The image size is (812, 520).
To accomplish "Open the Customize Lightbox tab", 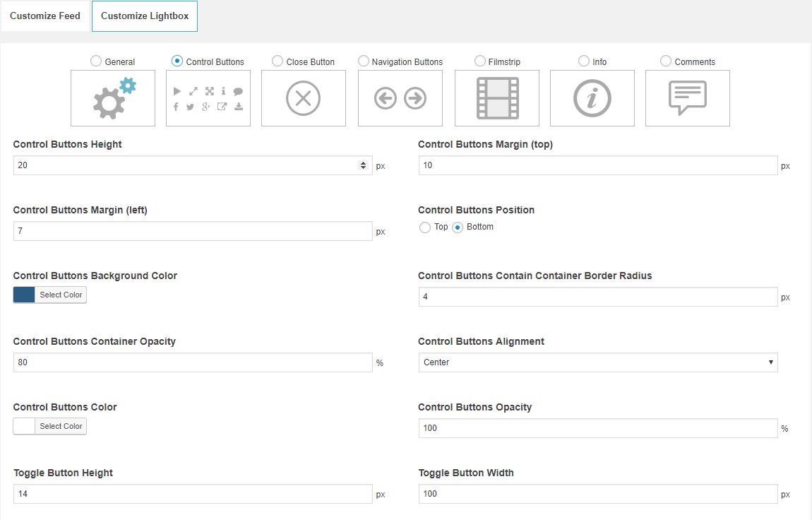I will pos(145,16).
